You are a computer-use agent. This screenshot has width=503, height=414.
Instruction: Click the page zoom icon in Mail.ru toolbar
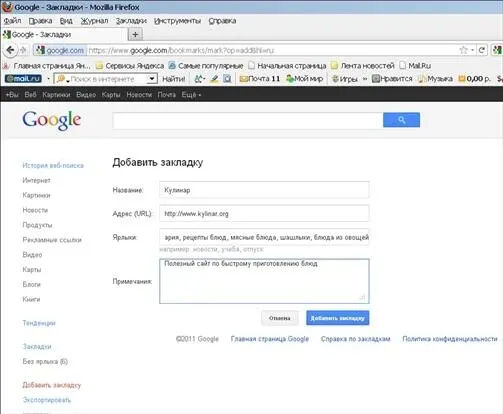point(227,79)
